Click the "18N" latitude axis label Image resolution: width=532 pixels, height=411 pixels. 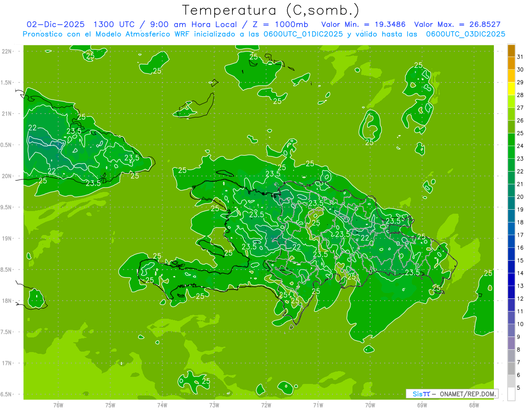[8, 301]
